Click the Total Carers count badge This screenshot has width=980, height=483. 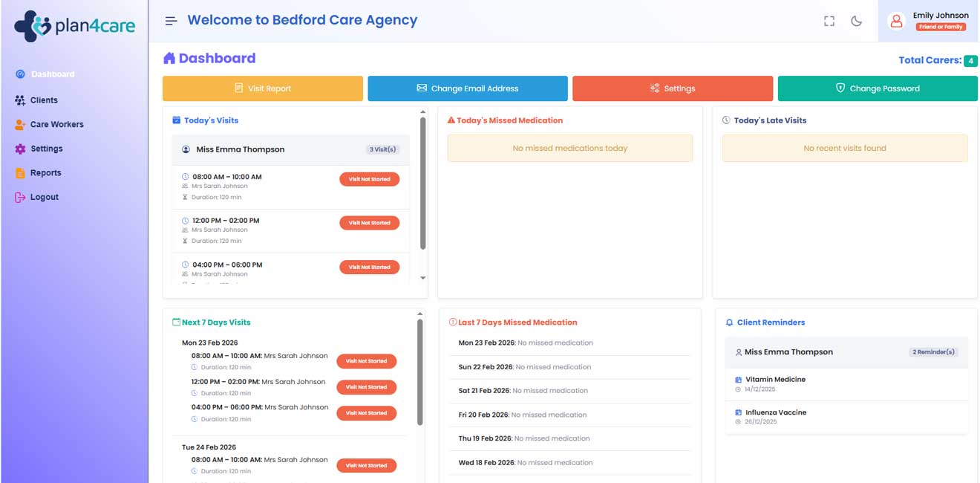tap(970, 61)
